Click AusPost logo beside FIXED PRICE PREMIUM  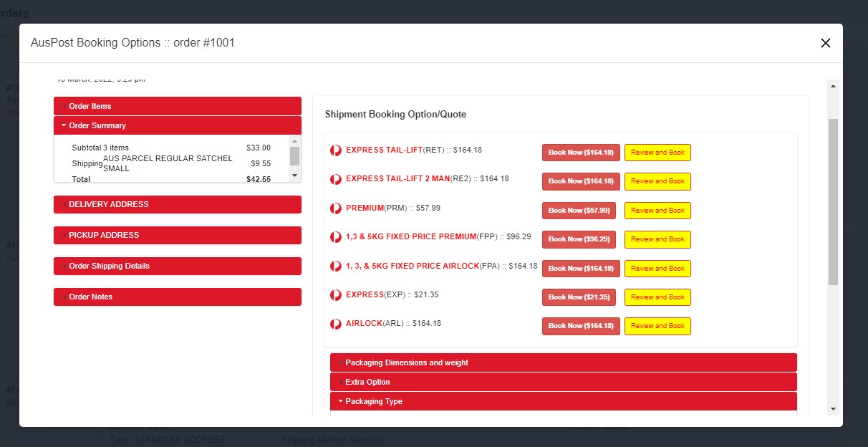[335, 237]
